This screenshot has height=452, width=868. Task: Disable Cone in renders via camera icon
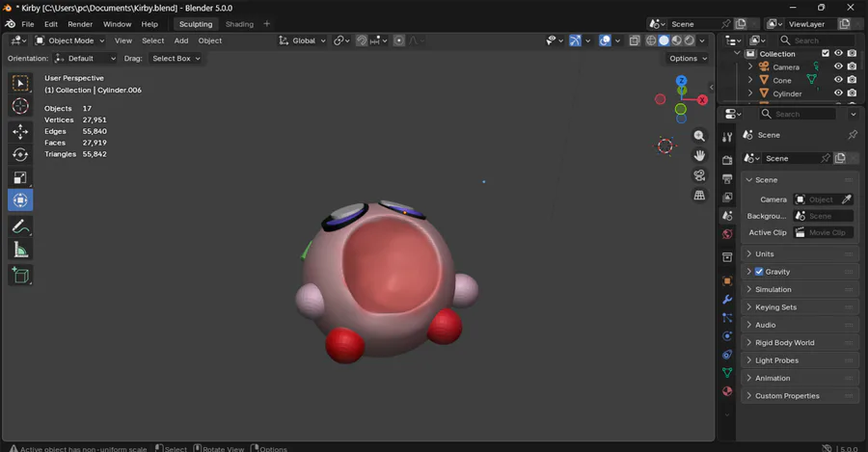tap(852, 80)
